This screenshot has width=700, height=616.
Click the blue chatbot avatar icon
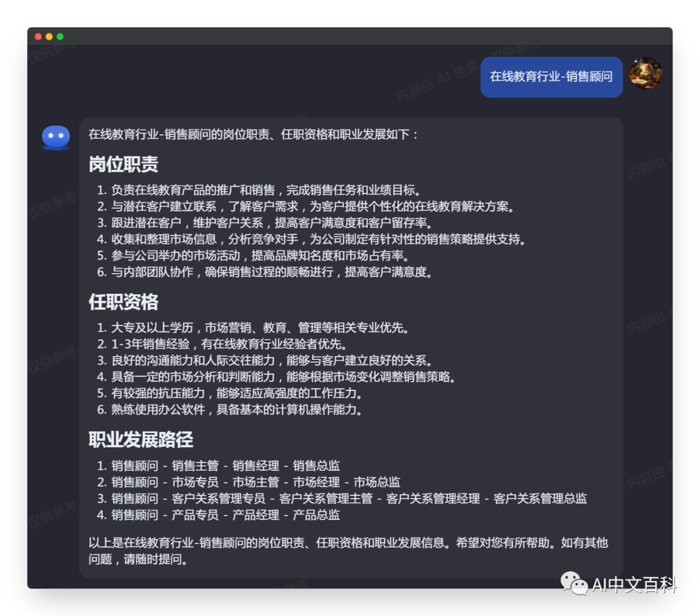(56, 137)
